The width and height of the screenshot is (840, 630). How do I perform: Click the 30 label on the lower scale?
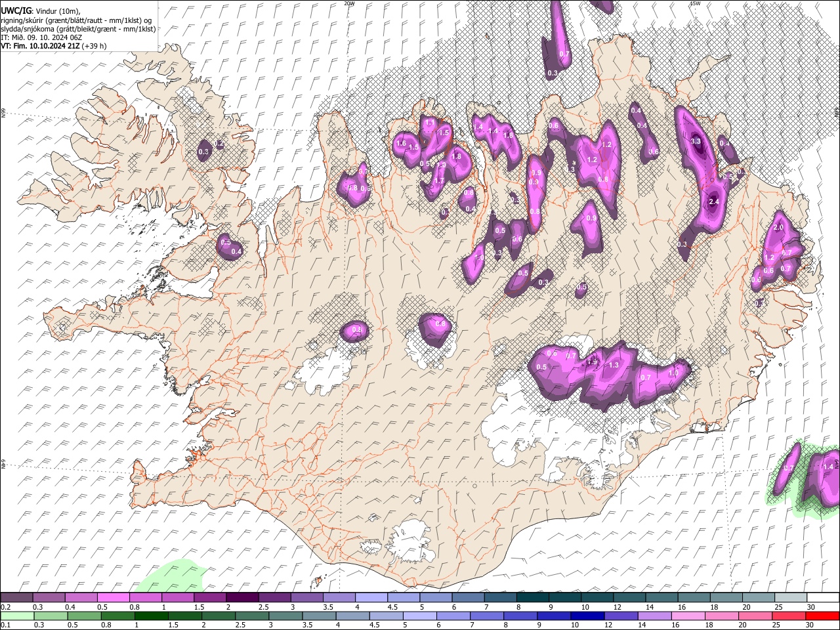[809, 625]
